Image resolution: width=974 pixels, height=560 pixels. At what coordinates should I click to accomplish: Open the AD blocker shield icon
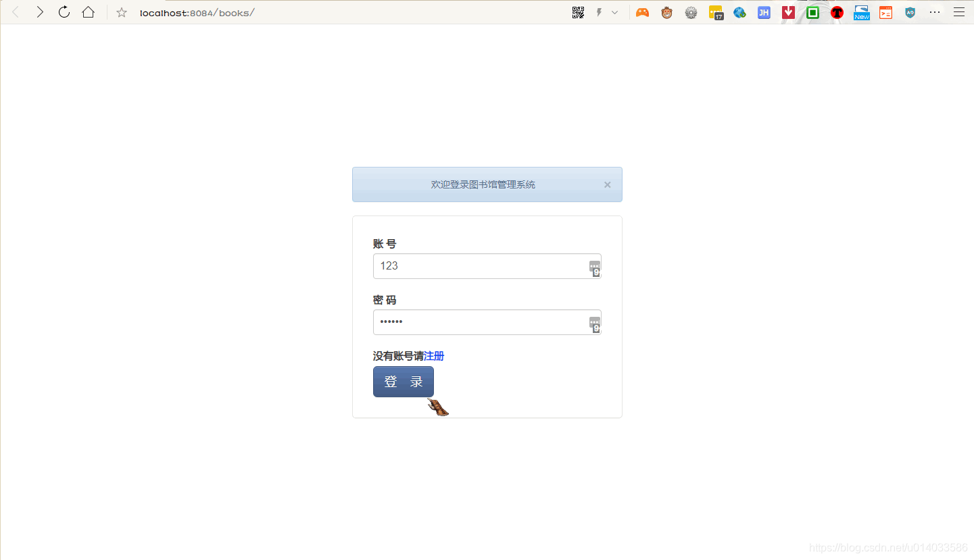click(x=910, y=12)
